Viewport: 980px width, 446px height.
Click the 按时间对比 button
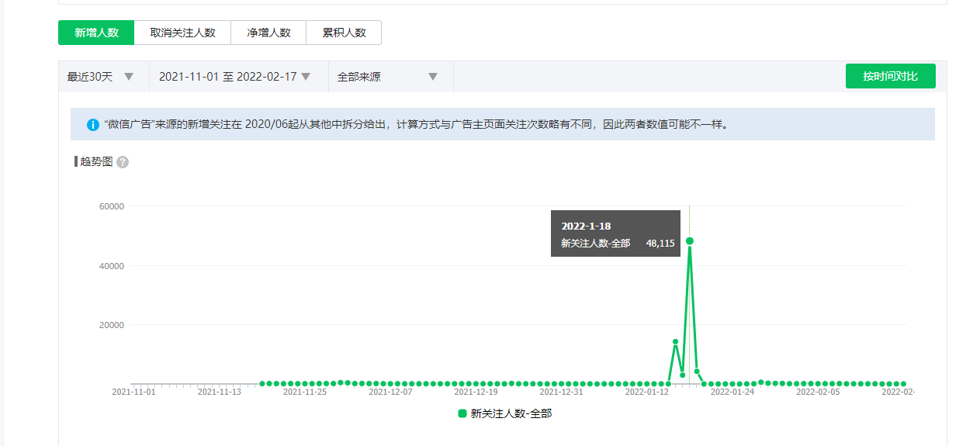(x=890, y=76)
